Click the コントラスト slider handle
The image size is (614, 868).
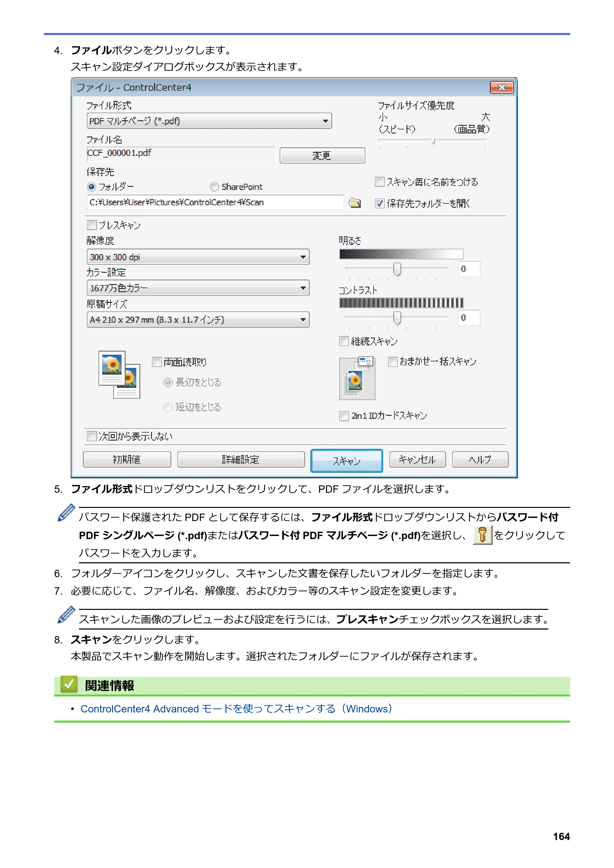pyautogui.click(x=397, y=318)
